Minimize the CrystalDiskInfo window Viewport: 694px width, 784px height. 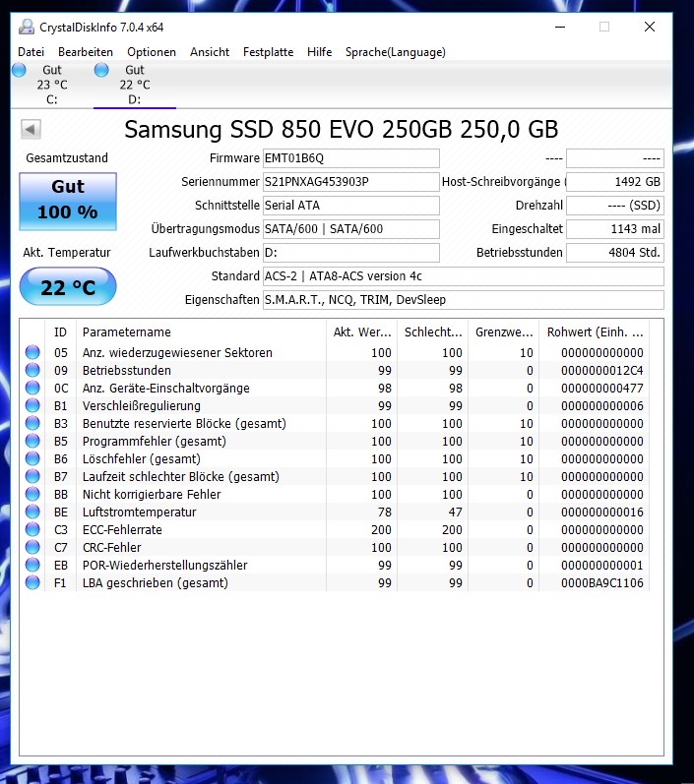560,27
